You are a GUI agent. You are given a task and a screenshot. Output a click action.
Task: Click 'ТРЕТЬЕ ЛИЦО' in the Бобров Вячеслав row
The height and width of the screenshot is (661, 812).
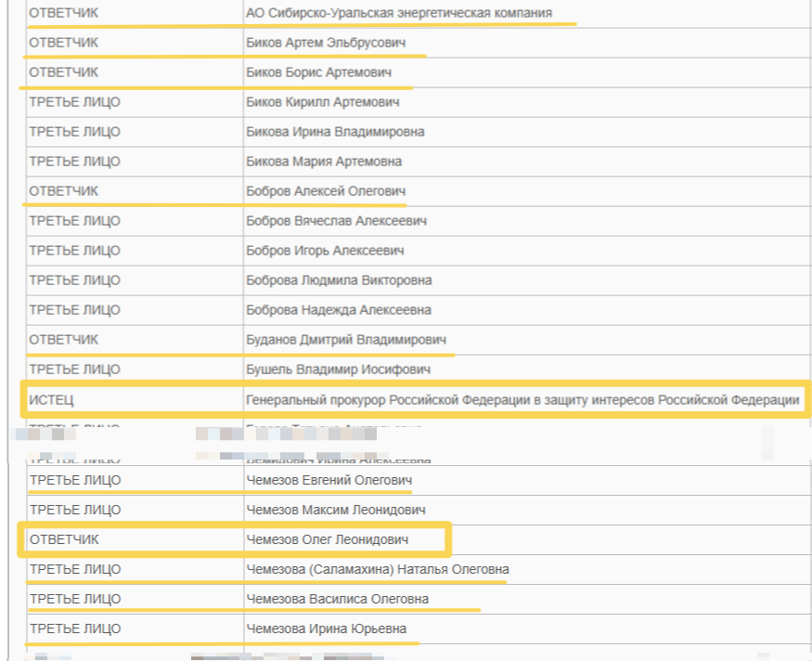[74, 221]
